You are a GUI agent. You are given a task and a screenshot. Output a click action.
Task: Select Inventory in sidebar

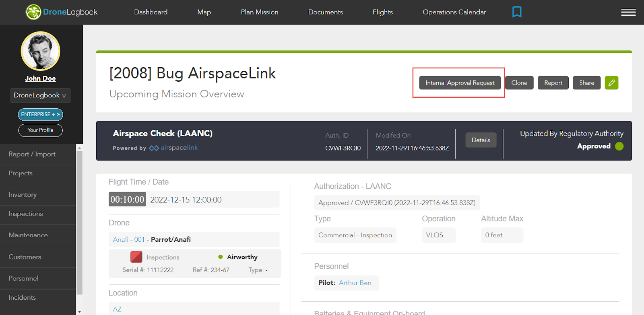[x=38, y=195]
